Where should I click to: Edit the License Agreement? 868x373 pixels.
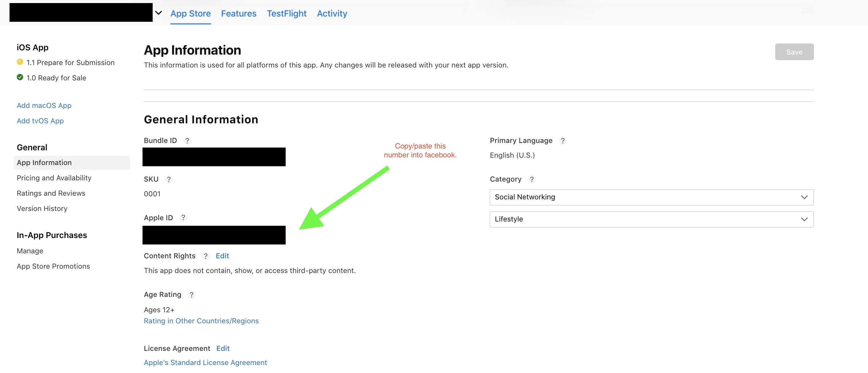[x=223, y=348]
